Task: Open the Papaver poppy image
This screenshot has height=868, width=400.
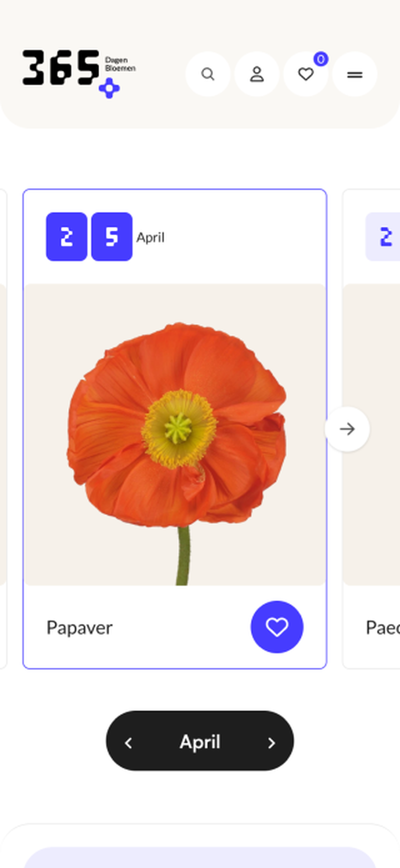Action: point(175,435)
